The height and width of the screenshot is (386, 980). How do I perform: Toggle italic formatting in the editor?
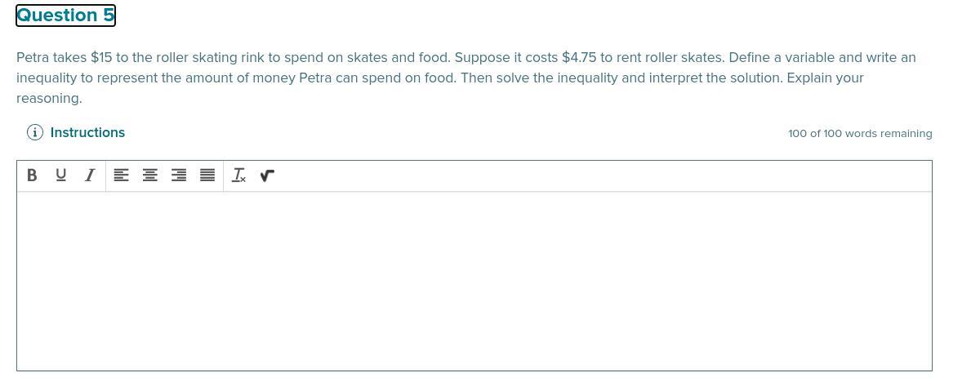(x=90, y=175)
